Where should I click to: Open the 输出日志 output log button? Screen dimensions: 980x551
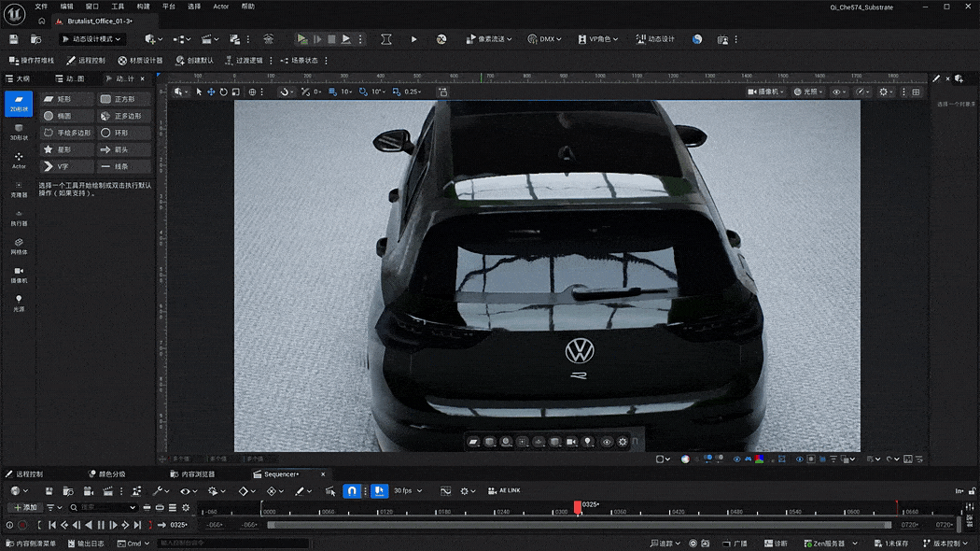(86, 544)
